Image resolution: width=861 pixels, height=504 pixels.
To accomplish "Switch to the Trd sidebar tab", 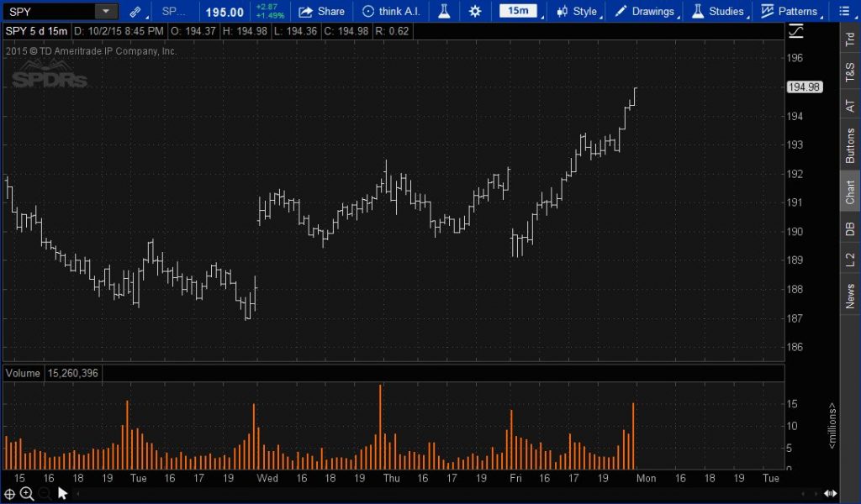I will (x=850, y=39).
